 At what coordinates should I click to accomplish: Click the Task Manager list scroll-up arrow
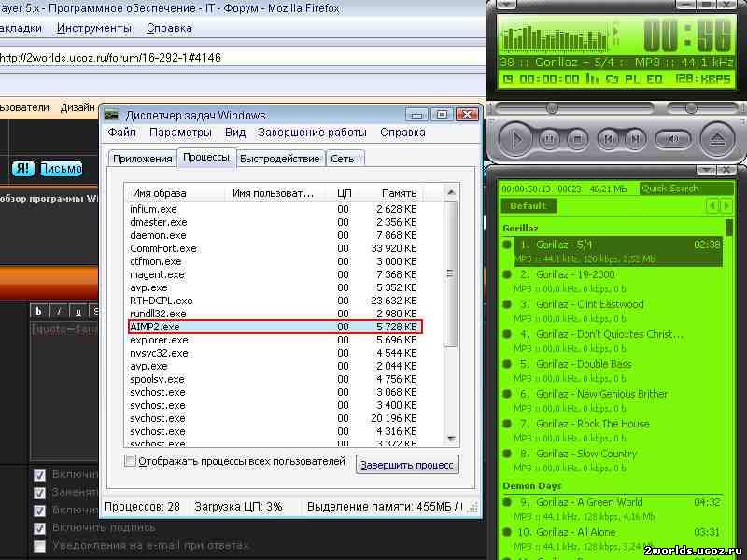click(451, 192)
